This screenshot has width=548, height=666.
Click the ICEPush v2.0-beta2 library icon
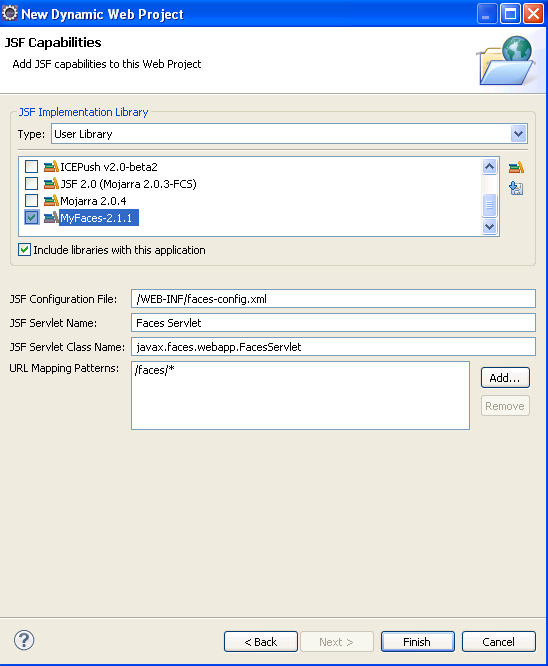pos(51,166)
